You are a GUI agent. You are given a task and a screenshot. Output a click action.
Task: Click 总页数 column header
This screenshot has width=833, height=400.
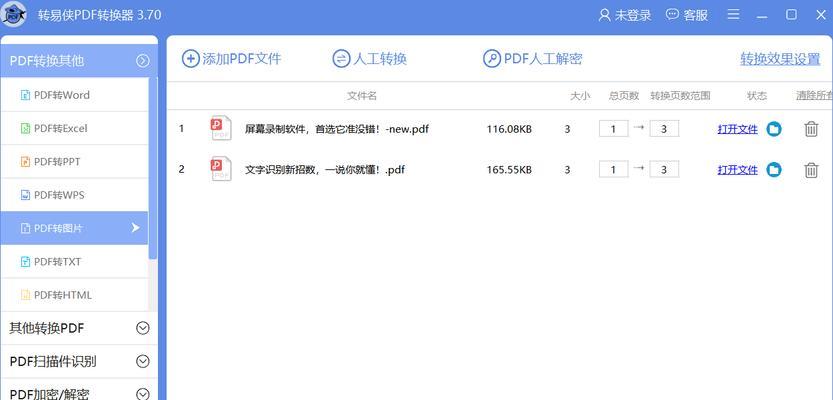(x=624, y=96)
